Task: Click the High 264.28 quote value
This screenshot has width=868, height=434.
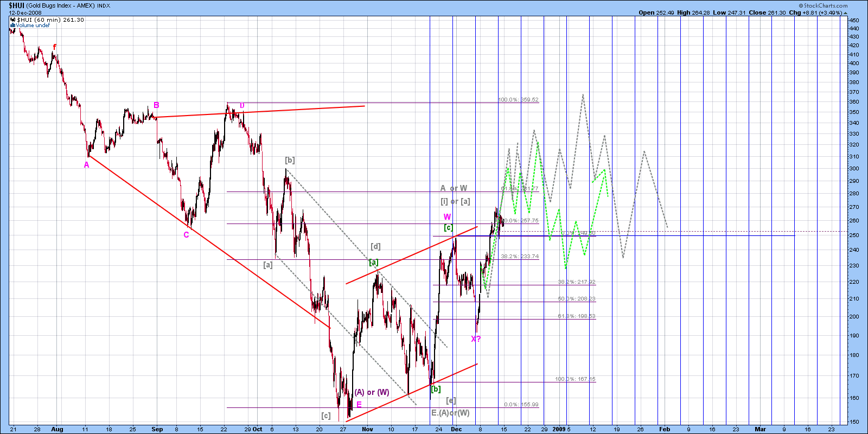Action: point(693,12)
